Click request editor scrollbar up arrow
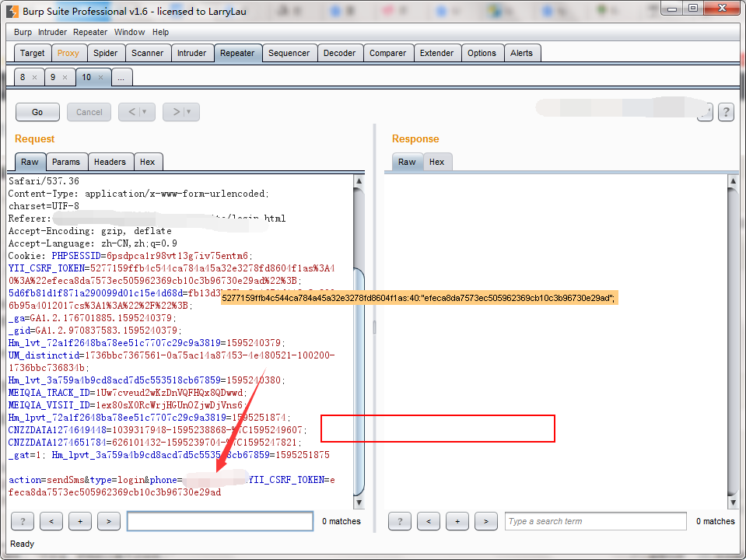 359,181
